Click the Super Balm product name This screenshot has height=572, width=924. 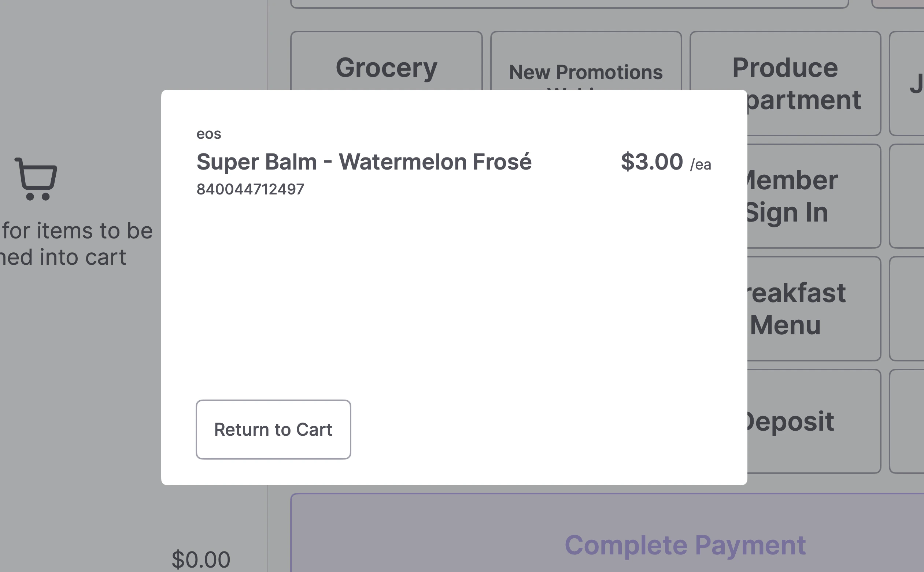365,161
